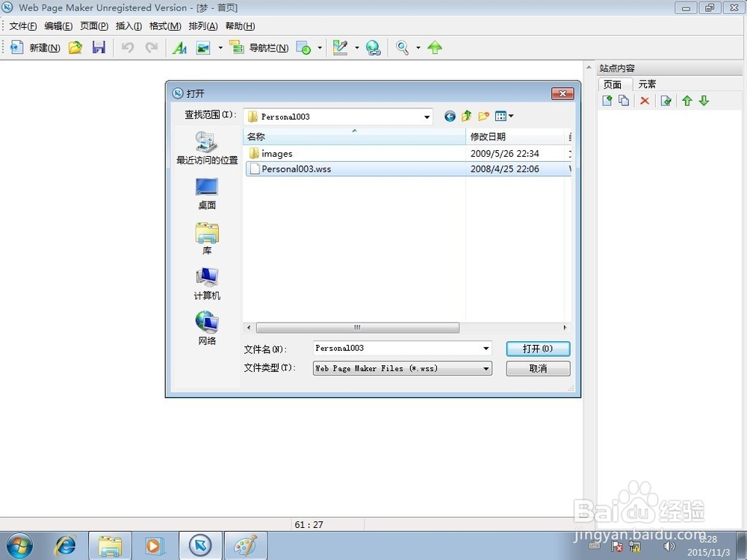Go to 桌面 in dialog sidebar
Viewport: 747px width, 560px height.
(x=207, y=193)
